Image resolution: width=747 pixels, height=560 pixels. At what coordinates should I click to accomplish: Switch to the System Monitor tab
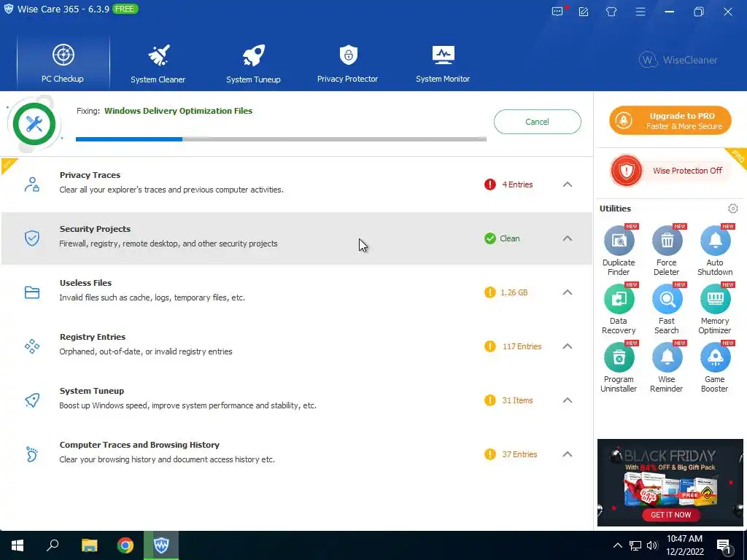(x=443, y=63)
